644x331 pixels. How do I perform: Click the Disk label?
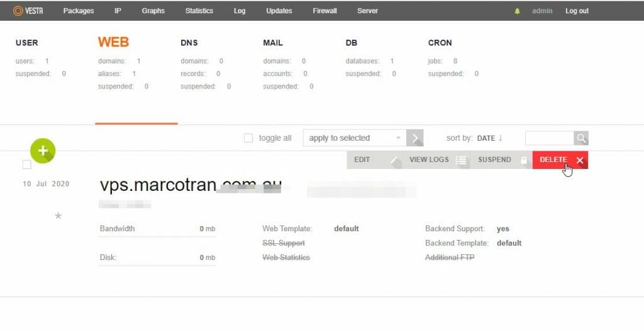click(108, 257)
